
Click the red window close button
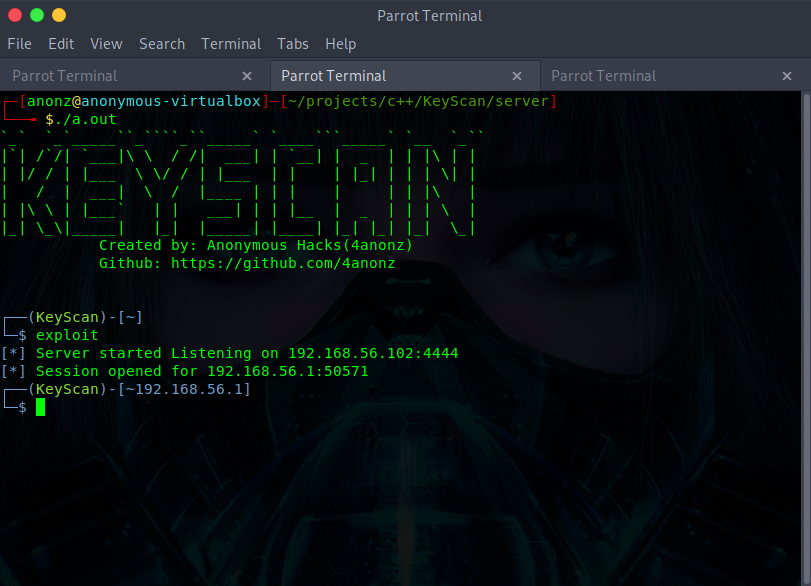pos(15,16)
